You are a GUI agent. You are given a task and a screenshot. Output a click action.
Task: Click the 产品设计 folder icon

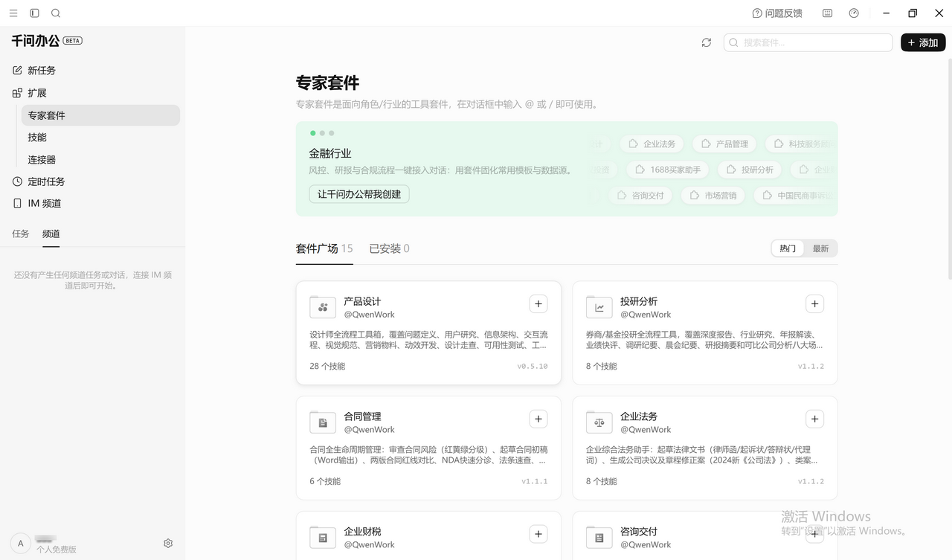coord(323,306)
